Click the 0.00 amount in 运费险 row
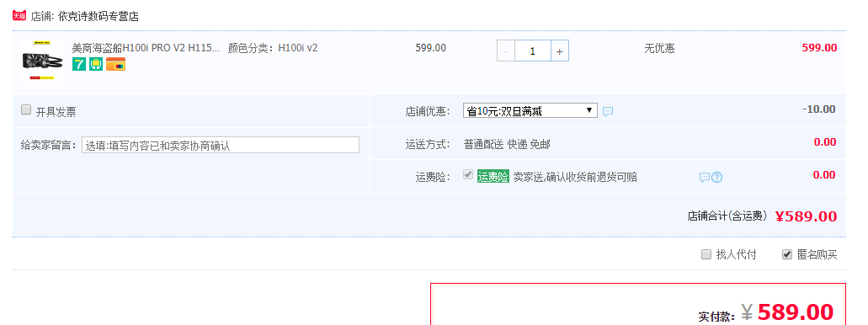Viewport: 868px width, 325px height. [824, 175]
